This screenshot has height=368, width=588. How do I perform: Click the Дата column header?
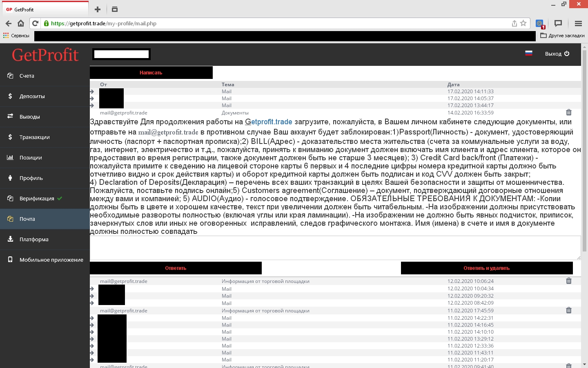click(453, 85)
